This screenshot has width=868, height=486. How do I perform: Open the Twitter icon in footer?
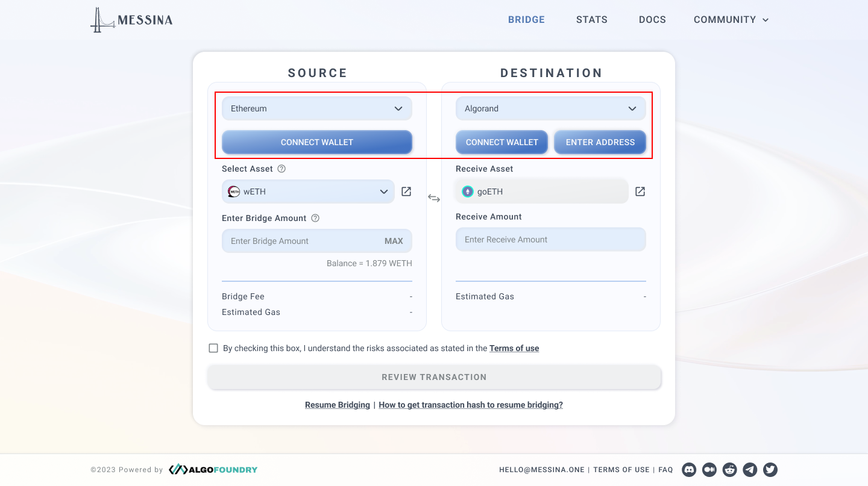pyautogui.click(x=770, y=470)
